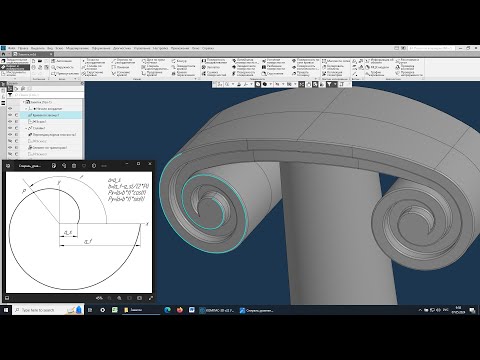Image resolution: width=480 pixels, height=360 pixels.
Task: Open the Правка menu
Action: click(x=23, y=48)
